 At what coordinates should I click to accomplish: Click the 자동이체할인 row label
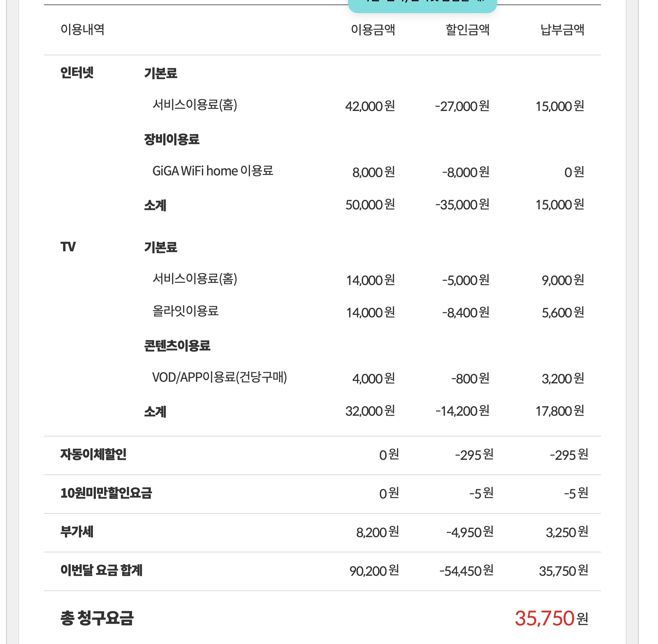pyautogui.click(x=93, y=454)
